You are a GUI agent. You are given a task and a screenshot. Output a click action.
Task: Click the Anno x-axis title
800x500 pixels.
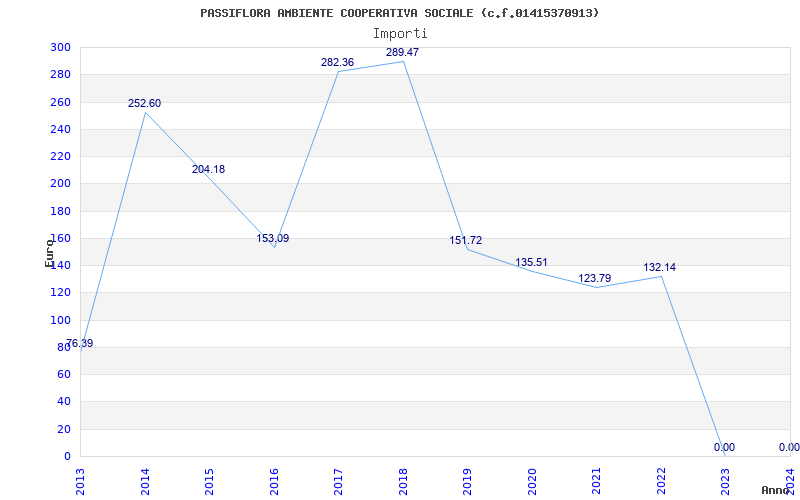coord(775,490)
